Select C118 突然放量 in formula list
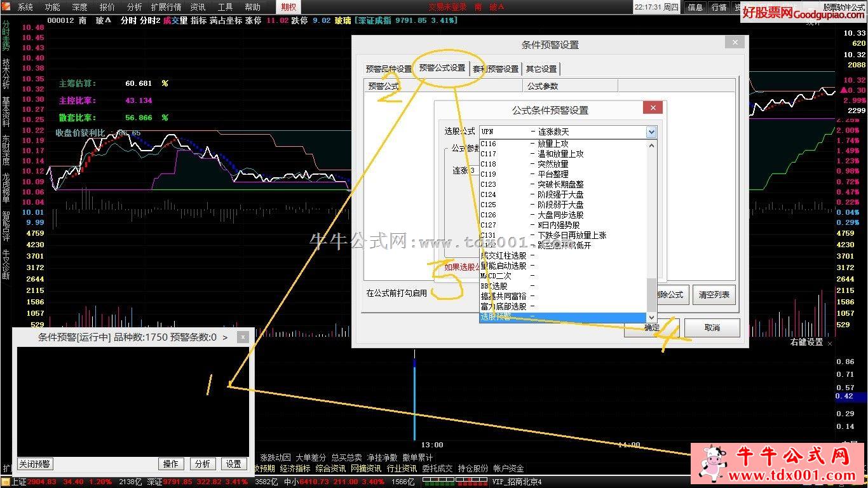The width and height of the screenshot is (868, 488). tap(562, 164)
